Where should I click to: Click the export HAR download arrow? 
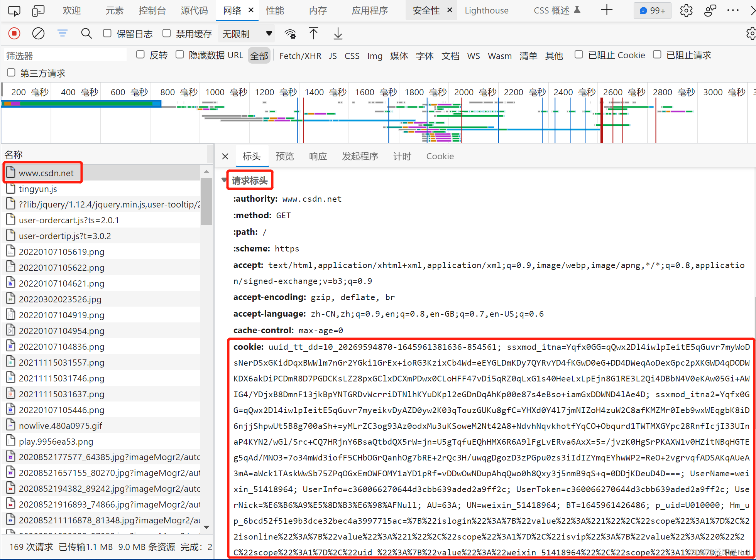(x=338, y=34)
